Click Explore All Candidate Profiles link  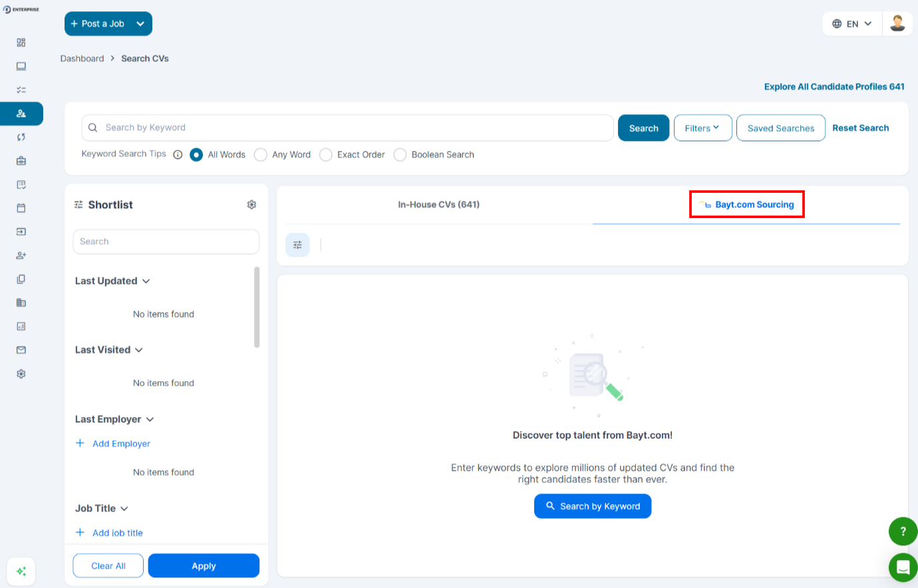coord(834,86)
